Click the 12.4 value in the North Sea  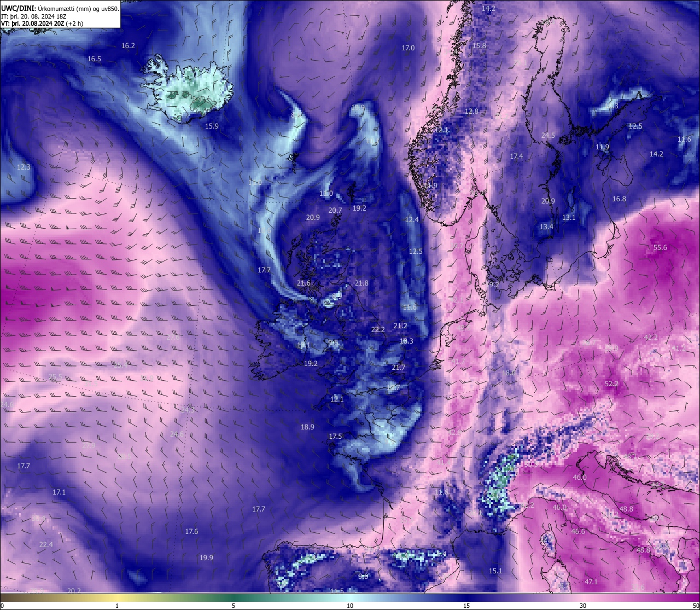pyautogui.click(x=412, y=220)
